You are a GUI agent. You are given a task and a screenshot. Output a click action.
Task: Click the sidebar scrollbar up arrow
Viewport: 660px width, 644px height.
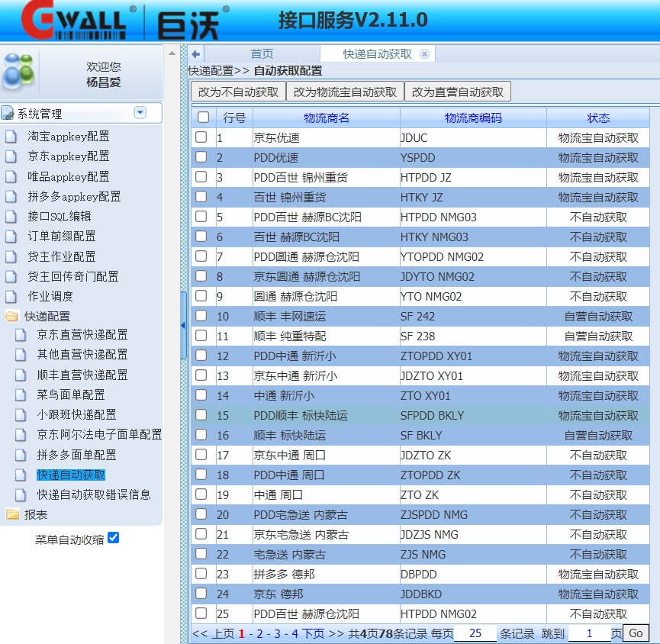tap(172, 53)
